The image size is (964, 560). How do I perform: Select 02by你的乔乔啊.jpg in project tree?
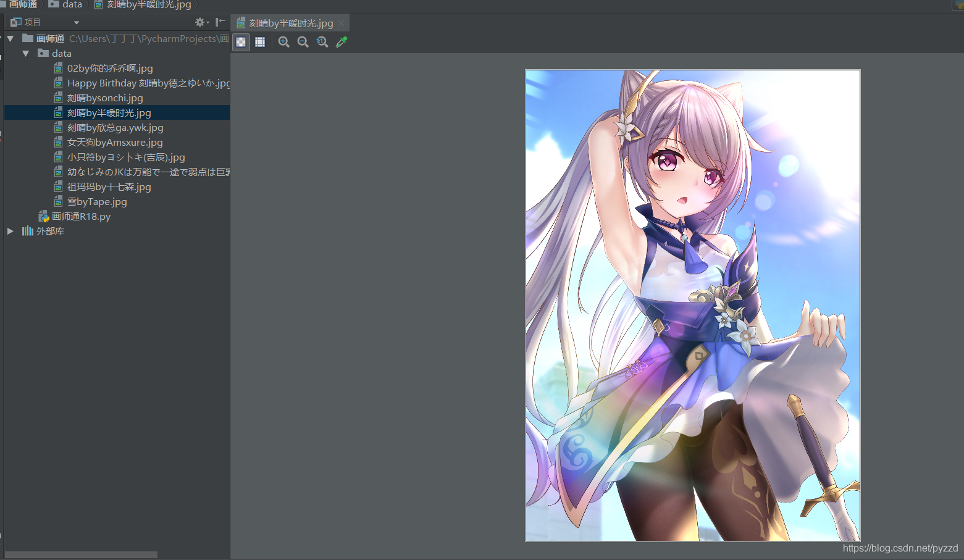[x=110, y=68]
